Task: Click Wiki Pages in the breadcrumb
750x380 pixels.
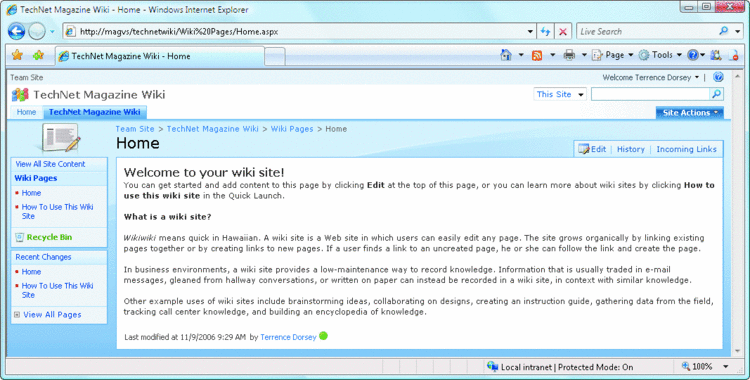Action: click(292, 129)
